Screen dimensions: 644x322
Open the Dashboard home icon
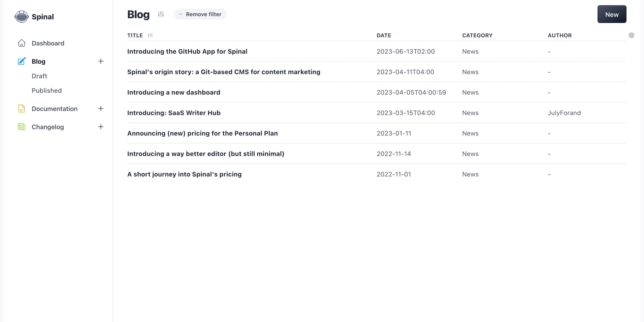[21, 43]
